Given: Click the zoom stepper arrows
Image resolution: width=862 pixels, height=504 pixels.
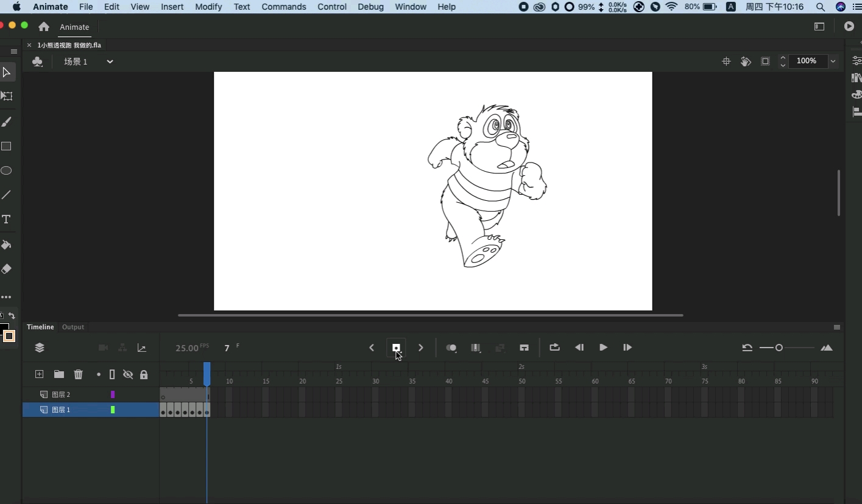Looking at the screenshot, I should coord(783,61).
